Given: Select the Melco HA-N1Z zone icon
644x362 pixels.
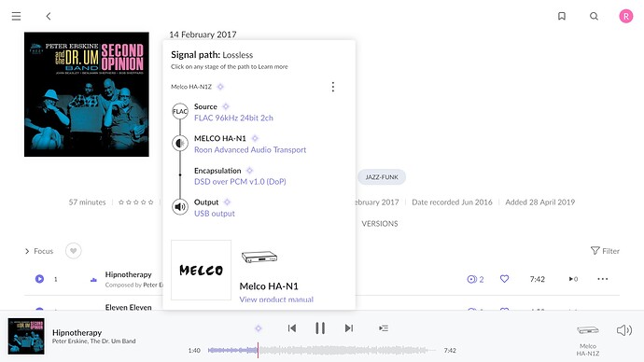Looking at the screenshot, I should click(x=588, y=330).
